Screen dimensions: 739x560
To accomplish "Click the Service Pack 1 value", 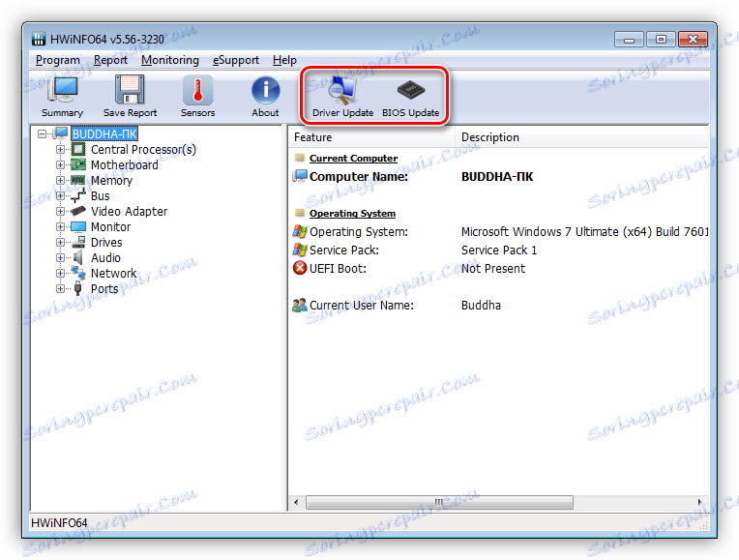I will point(499,250).
